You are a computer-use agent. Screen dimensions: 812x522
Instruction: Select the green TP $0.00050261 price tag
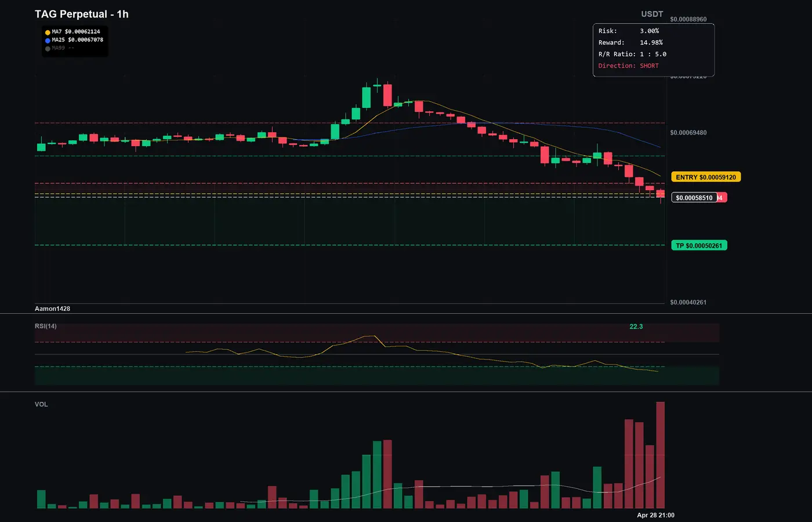click(699, 245)
